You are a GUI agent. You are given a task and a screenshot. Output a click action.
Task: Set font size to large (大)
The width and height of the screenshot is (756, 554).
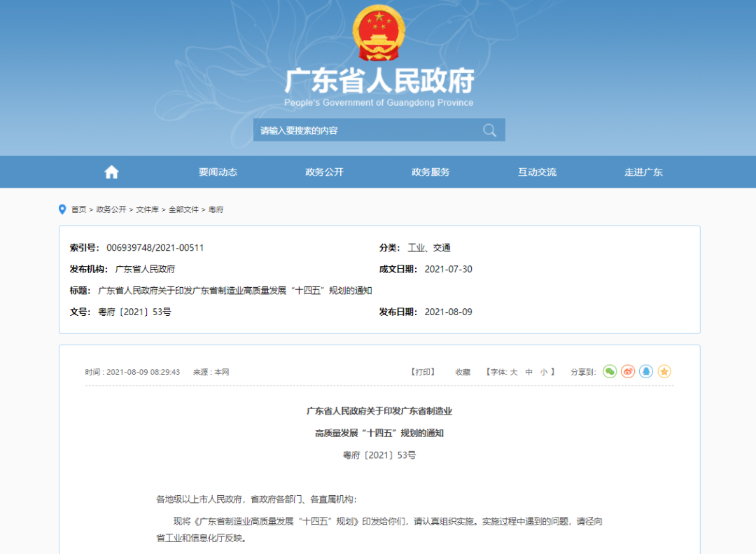click(x=514, y=372)
